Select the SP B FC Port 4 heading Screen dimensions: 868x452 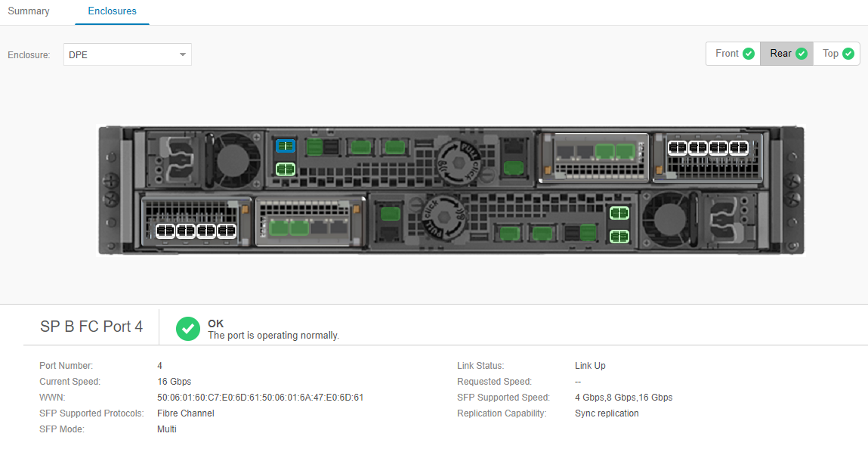pyautogui.click(x=91, y=327)
